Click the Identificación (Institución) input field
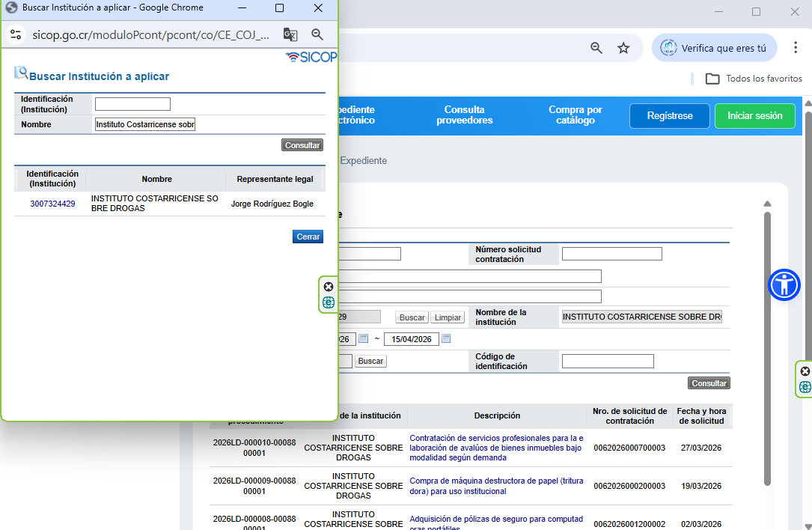Image resolution: width=812 pixels, height=530 pixels. click(x=132, y=104)
